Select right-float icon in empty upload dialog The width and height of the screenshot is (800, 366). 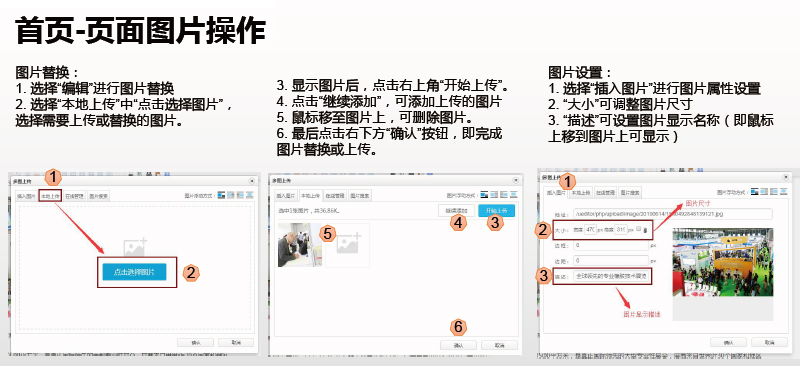pos(240,194)
